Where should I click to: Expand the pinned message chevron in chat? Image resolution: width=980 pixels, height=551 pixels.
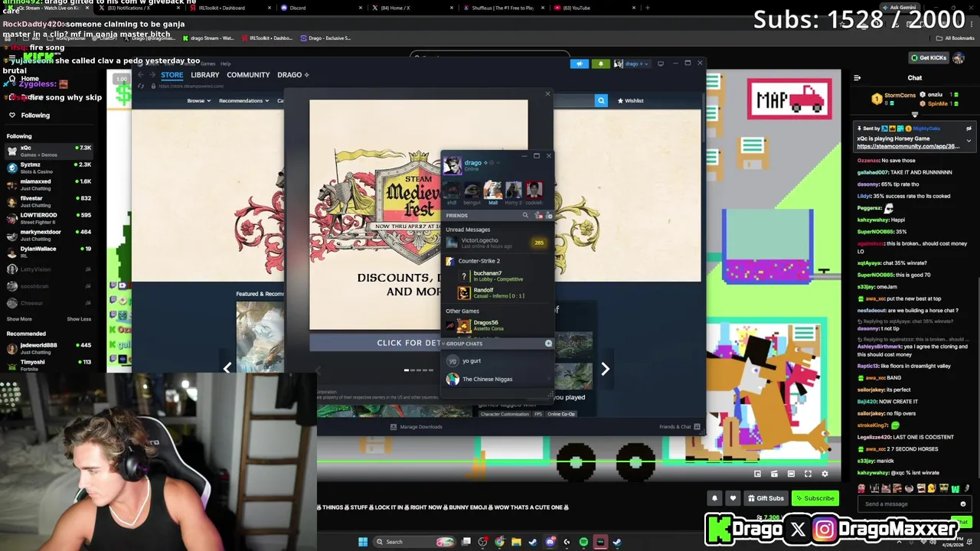click(x=969, y=141)
